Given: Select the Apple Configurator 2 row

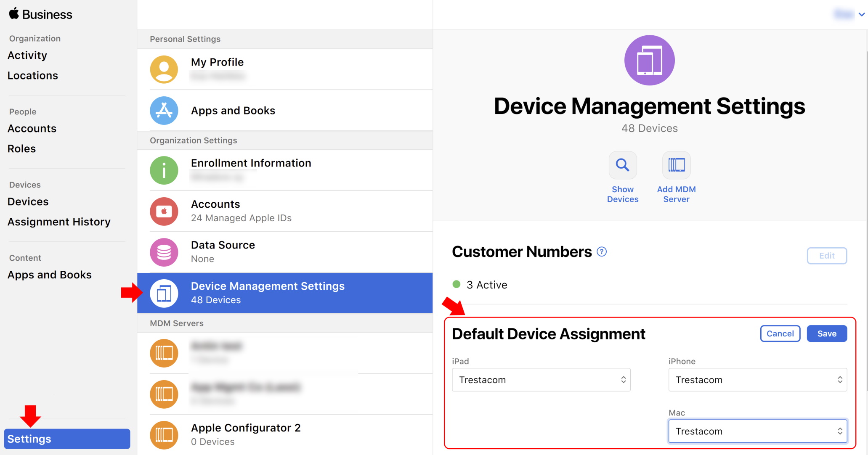Looking at the screenshot, I should (x=285, y=435).
